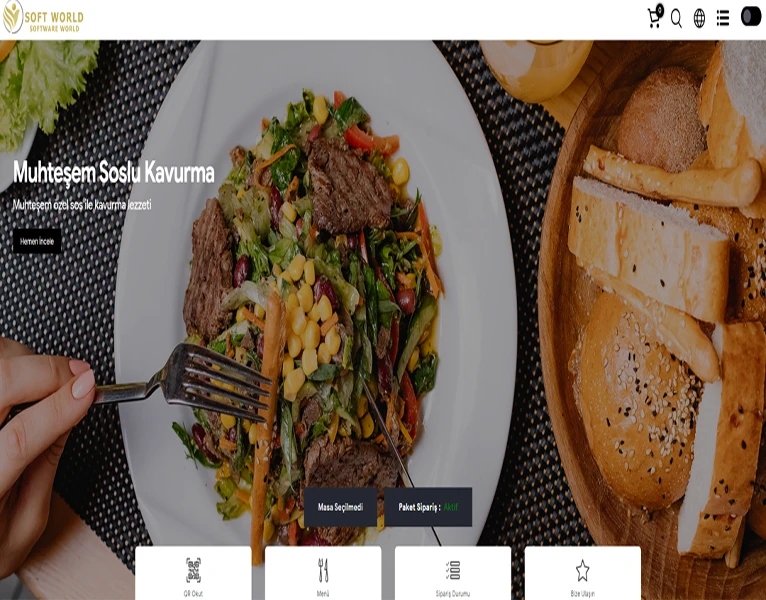The height and width of the screenshot is (600, 766).
Task: Click the QR Okut scan icon
Action: (x=193, y=570)
